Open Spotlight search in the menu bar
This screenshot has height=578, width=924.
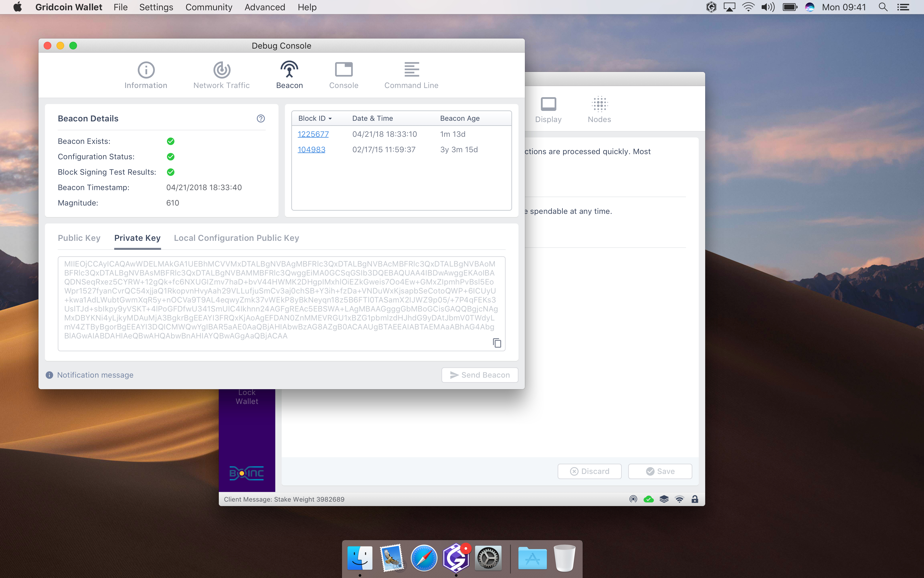point(883,7)
